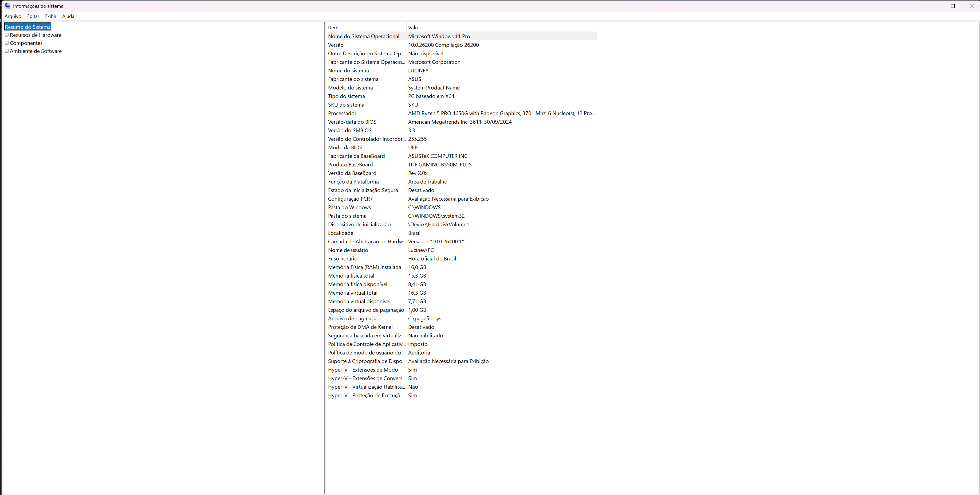980x495 pixels.
Task: Select Nome do Sistema Operacional row
Action: pos(462,36)
